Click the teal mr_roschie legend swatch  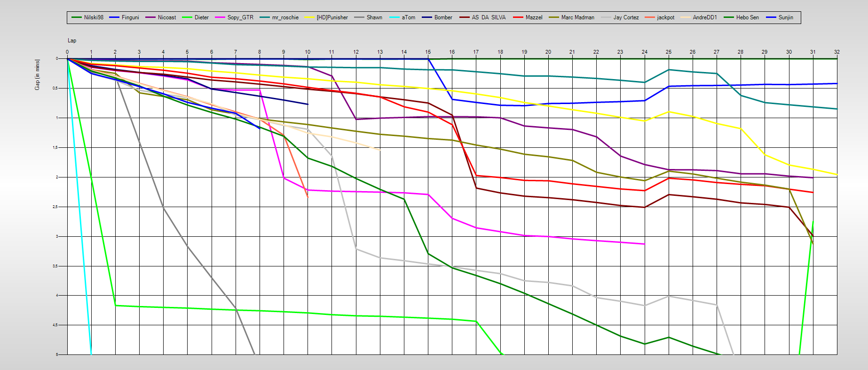265,17
